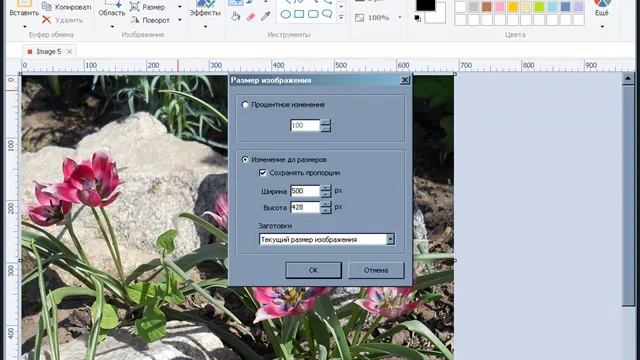Open the Эффекты effects button
640x360 pixels.
(205, 8)
